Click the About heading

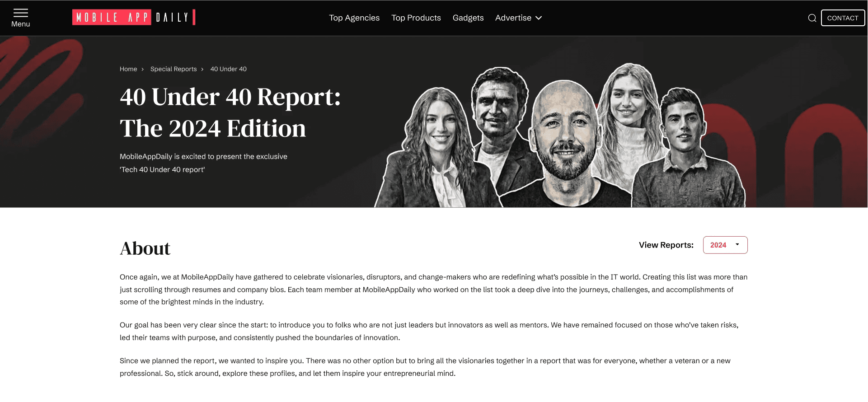[145, 248]
